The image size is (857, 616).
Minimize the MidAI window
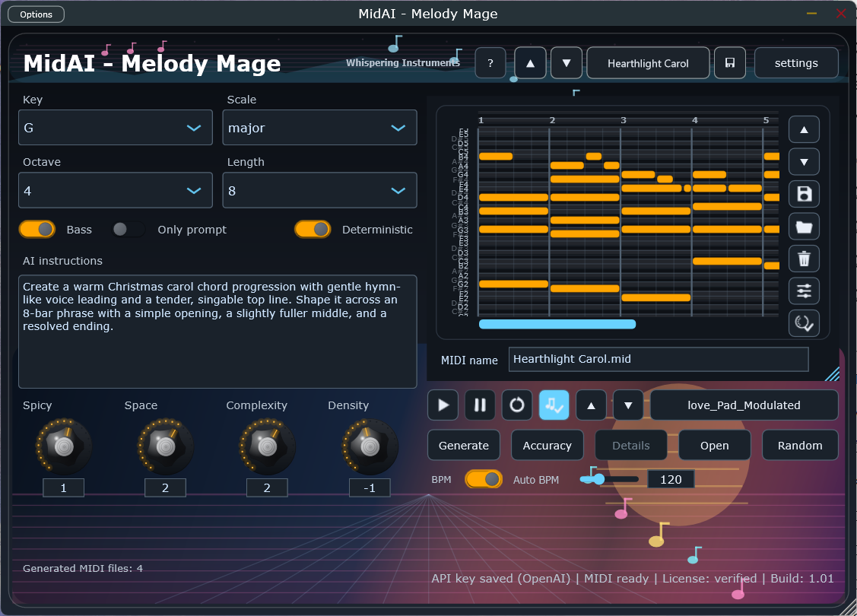pyautogui.click(x=811, y=13)
